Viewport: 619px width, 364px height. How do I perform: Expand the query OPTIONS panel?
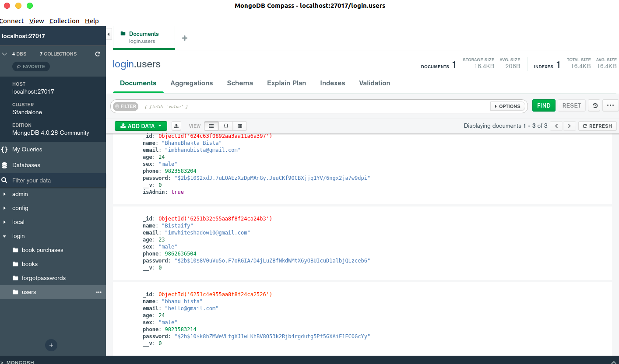click(507, 106)
